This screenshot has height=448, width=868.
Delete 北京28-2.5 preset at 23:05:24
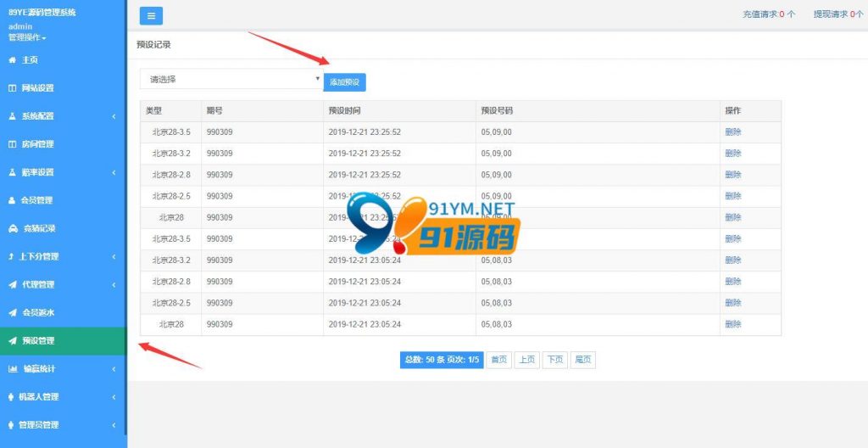pyautogui.click(x=733, y=303)
